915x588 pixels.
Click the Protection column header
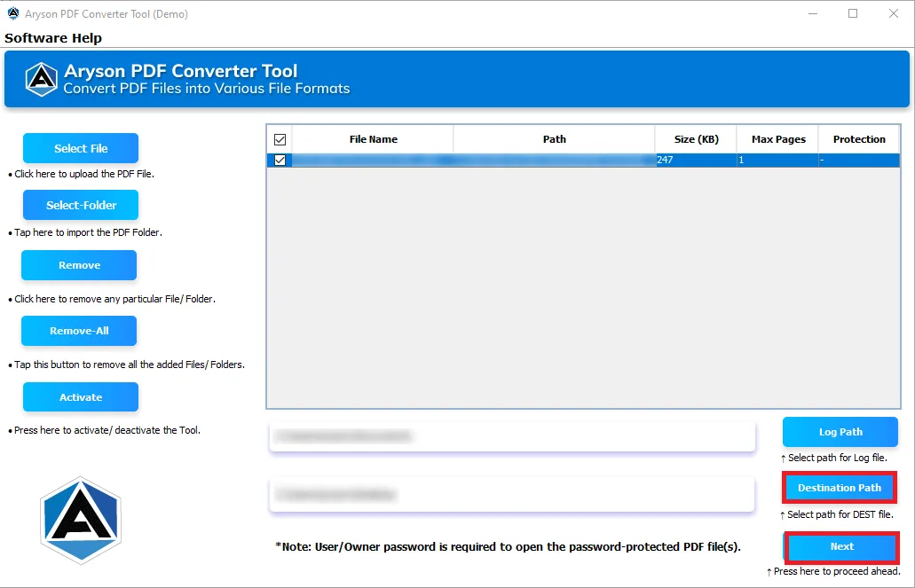pos(859,139)
